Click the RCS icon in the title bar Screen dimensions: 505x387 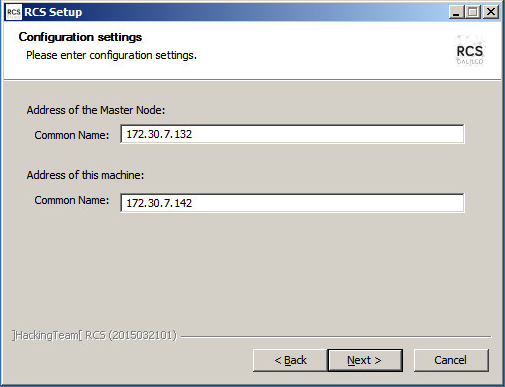coord(14,12)
